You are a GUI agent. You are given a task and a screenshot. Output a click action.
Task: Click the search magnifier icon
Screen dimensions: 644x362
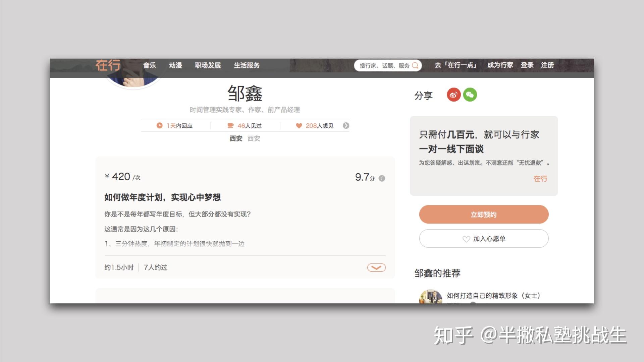[415, 65]
